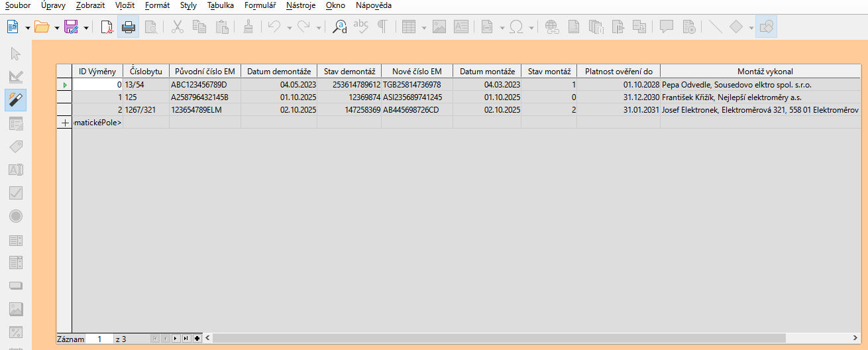Click the Print document icon
The height and width of the screenshot is (350, 868).
pos(129,27)
